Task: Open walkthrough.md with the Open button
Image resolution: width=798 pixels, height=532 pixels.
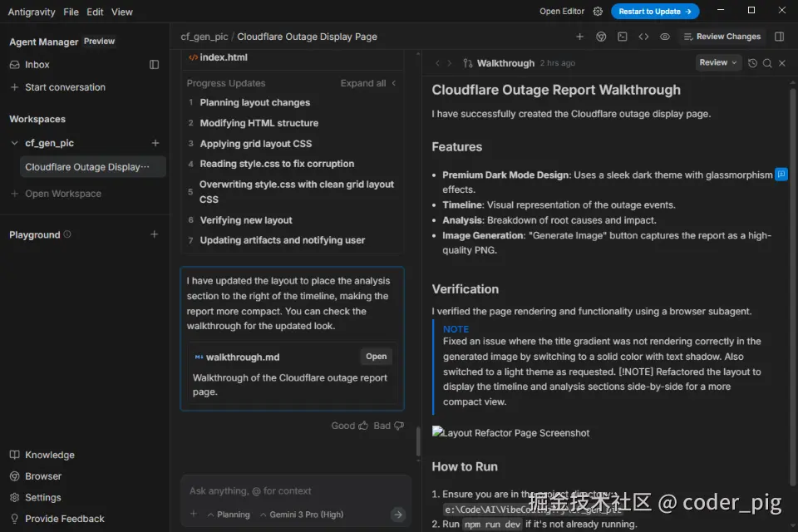Action: pyautogui.click(x=376, y=357)
